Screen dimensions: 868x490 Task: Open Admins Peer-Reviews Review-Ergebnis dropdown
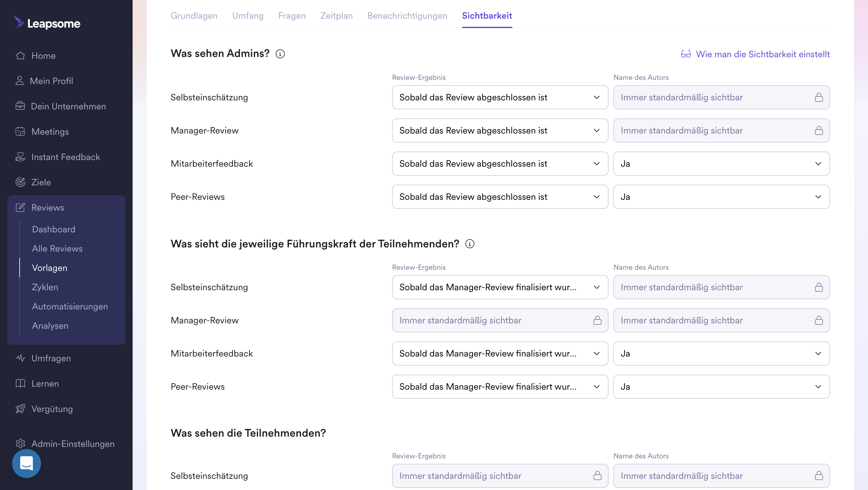pos(500,197)
